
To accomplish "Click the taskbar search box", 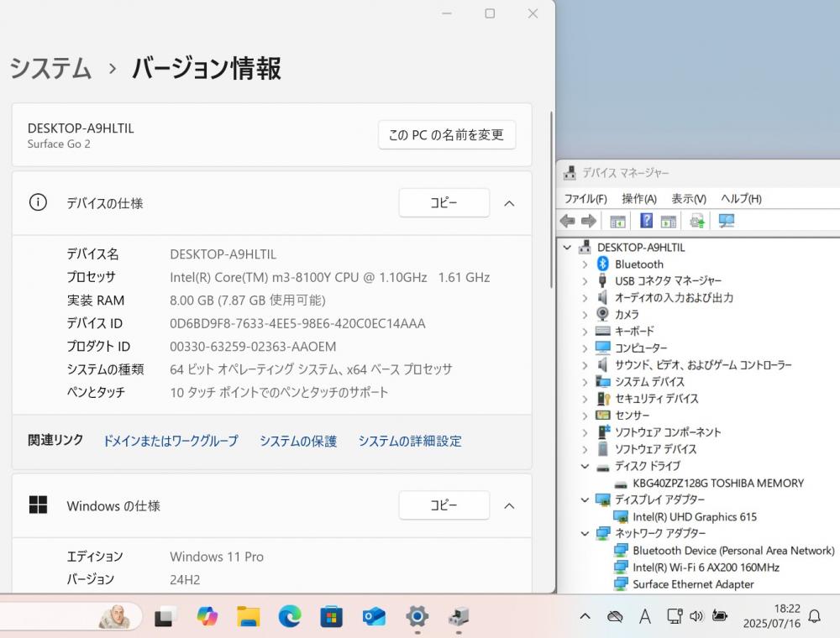I will [x=71, y=616].
